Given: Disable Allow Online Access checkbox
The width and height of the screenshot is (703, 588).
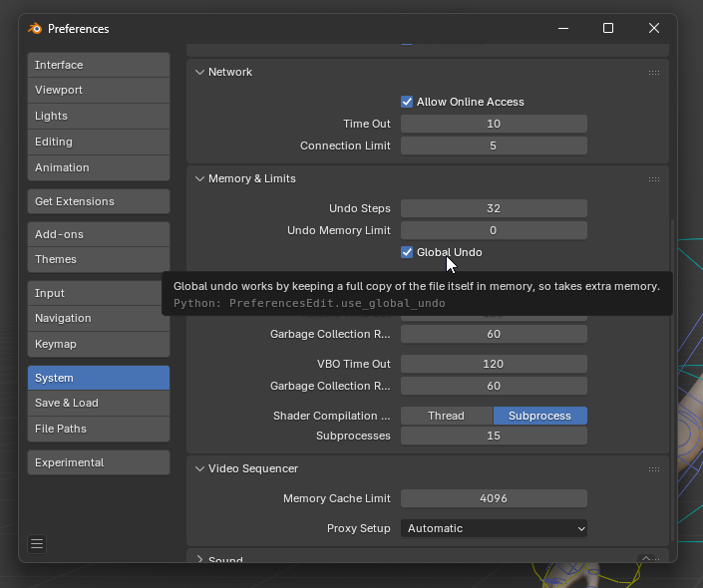Looking at the screenshot, I should point(407,102).
